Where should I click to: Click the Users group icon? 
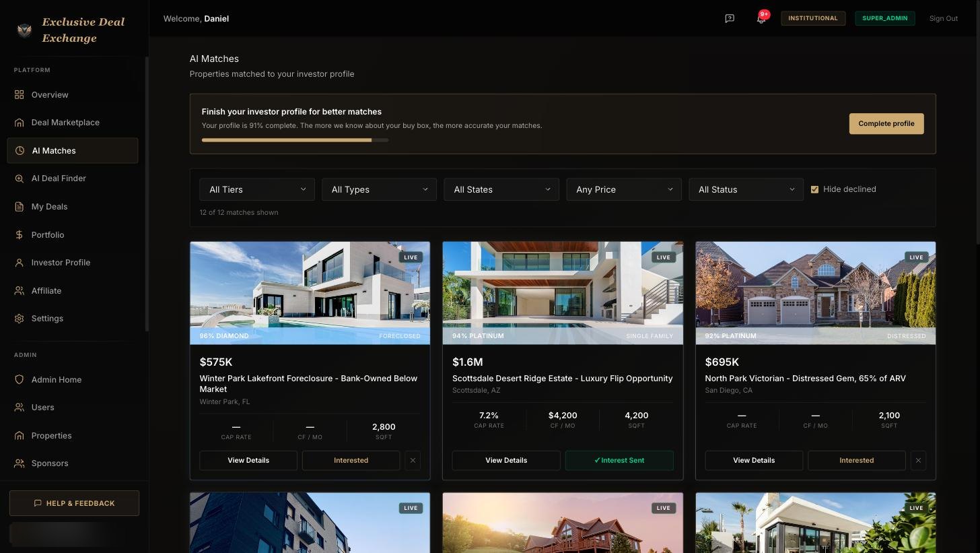[20, 408]
